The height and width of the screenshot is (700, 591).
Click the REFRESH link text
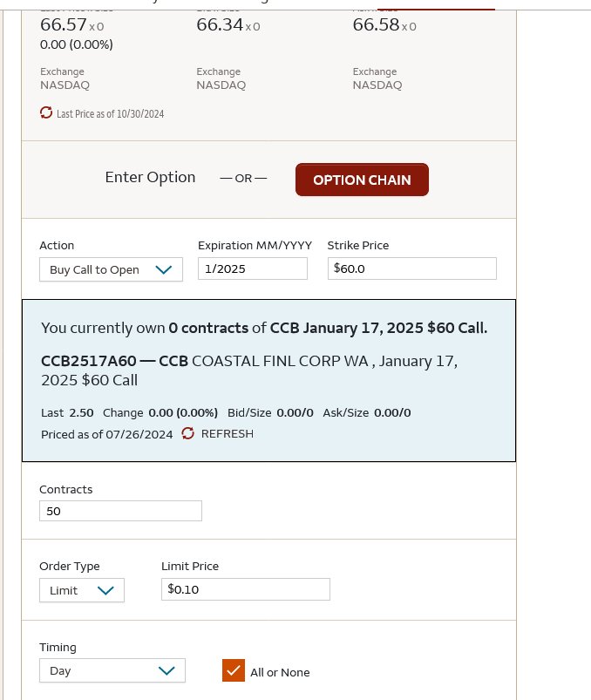coord(228,434)
